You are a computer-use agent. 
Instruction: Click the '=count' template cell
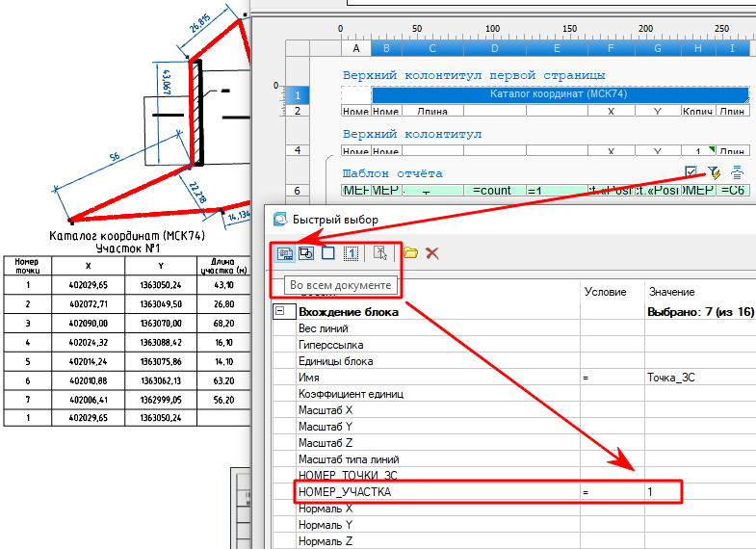(495, 191)
